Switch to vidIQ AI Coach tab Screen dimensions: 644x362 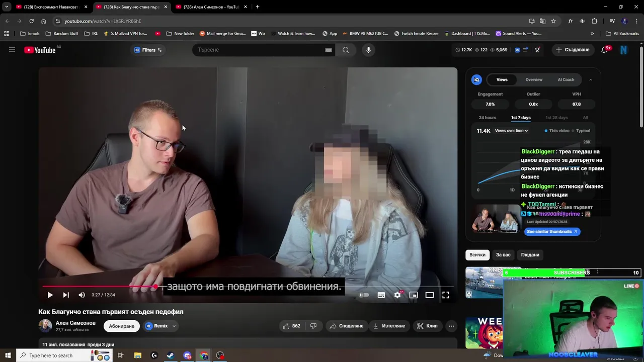(566, 79)
